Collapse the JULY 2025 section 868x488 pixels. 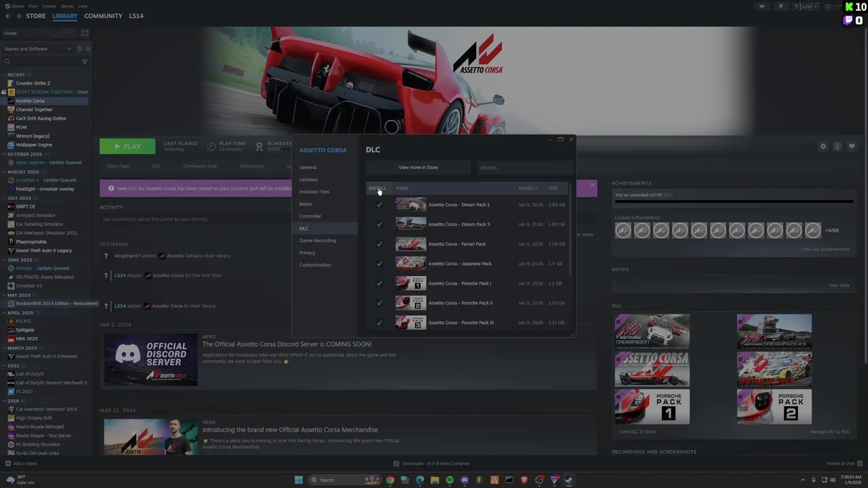click(x=4, y=198)
